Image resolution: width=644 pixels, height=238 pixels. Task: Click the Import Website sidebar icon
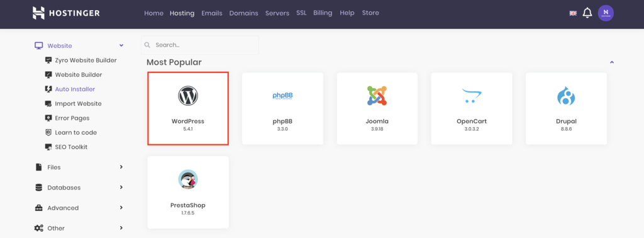48,104
